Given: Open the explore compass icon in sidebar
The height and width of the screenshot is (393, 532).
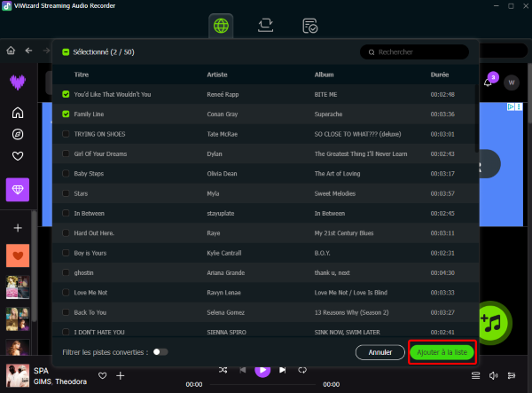Looking at the screenshot, I should 18,134.
